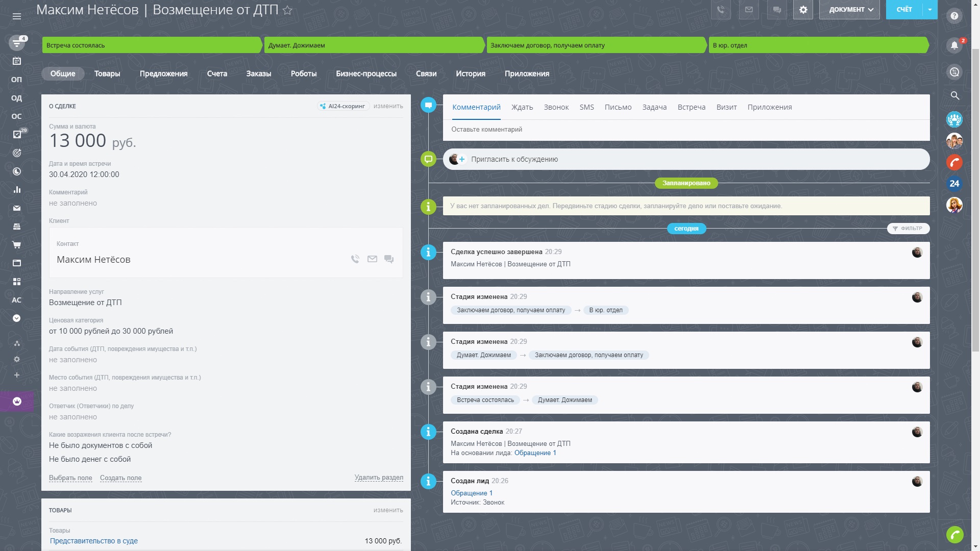Click the email envelope icon in header
This screenshot has height=551, width=980.
(x=749, y=10)
